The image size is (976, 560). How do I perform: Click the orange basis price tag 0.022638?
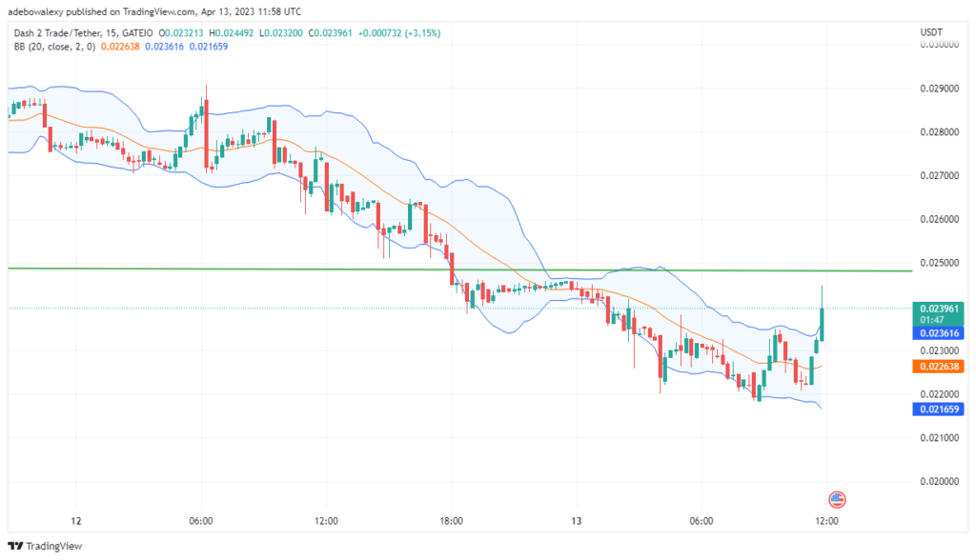[x=939, y=367]
